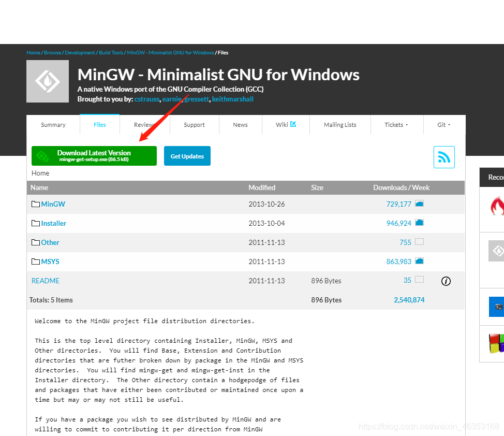504x436 pixels.
Task: Sort by the Modified column header
Action: (x=262, y=187)
